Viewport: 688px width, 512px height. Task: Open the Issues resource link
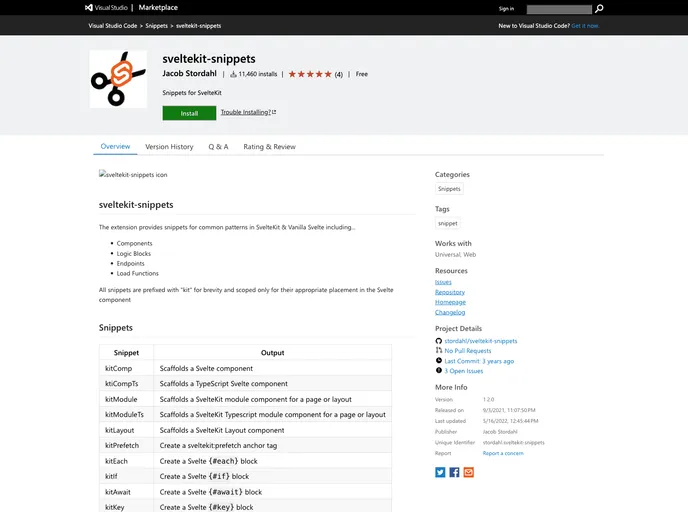443,282
